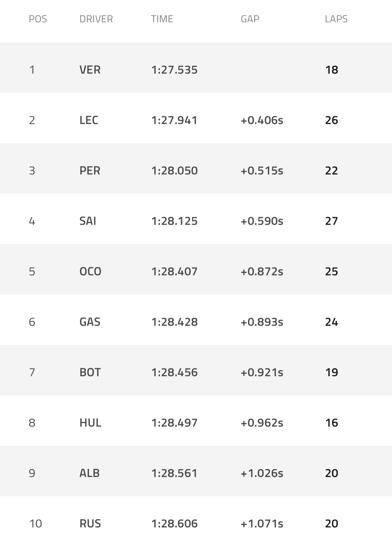Open PER driver entry
Viewport: 392px width, 543px height.
coord(90,171)
